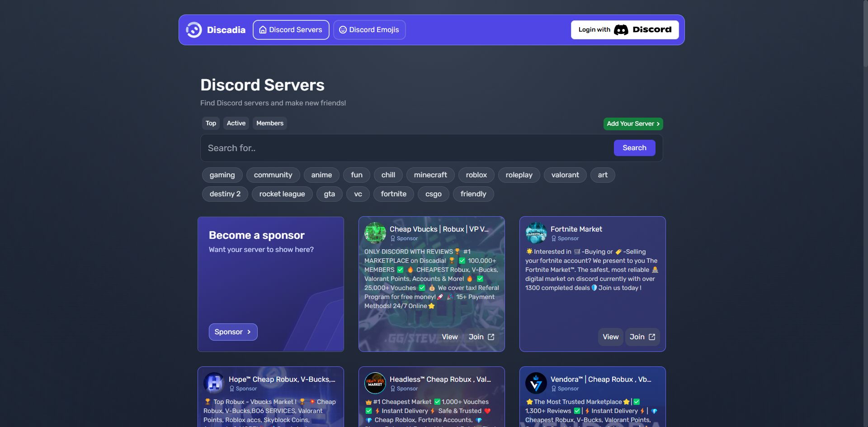868x427 pixels.
Task: Switch to the Active tab
Action: (x=236, y=123)
